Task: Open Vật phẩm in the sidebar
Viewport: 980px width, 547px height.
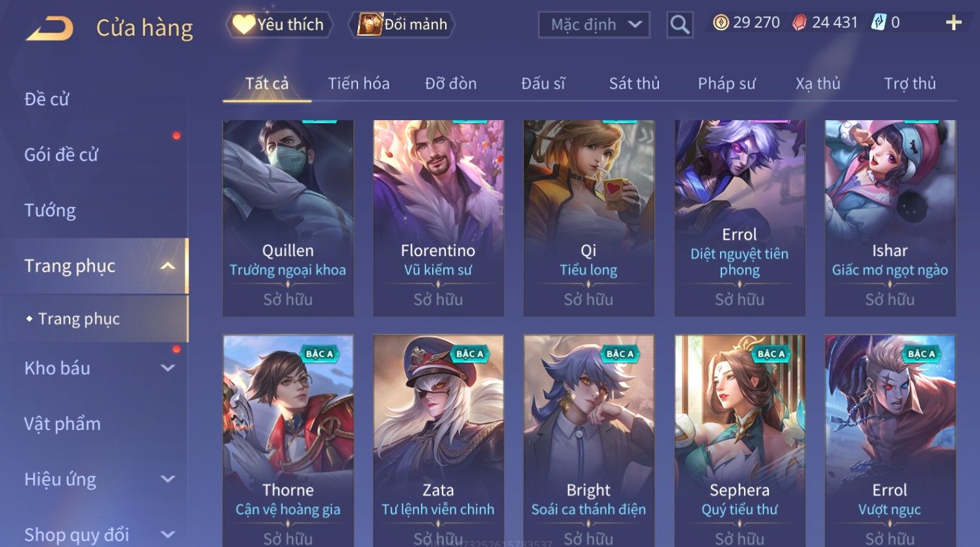Action: [62, 424]
